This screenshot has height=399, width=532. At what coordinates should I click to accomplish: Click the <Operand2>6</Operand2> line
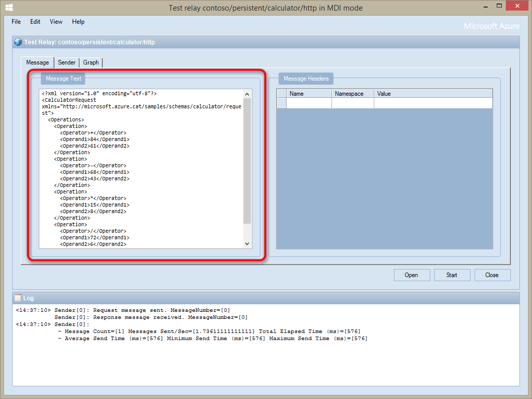tap(93, 244)
